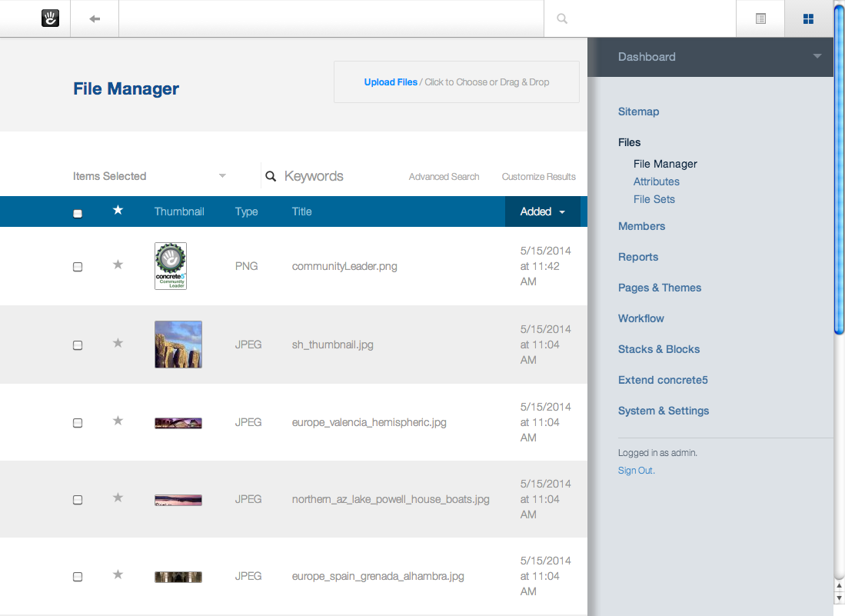Open Customize Results

coord(538,177)
